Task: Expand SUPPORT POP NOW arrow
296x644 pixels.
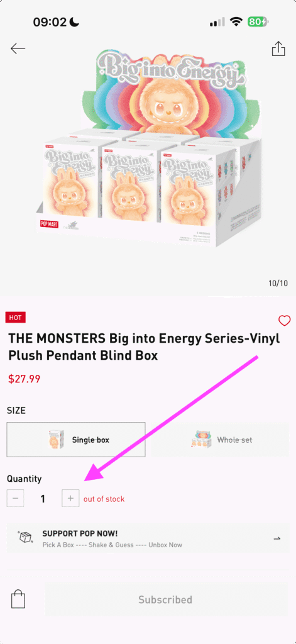Action: [x=277, y=538]
